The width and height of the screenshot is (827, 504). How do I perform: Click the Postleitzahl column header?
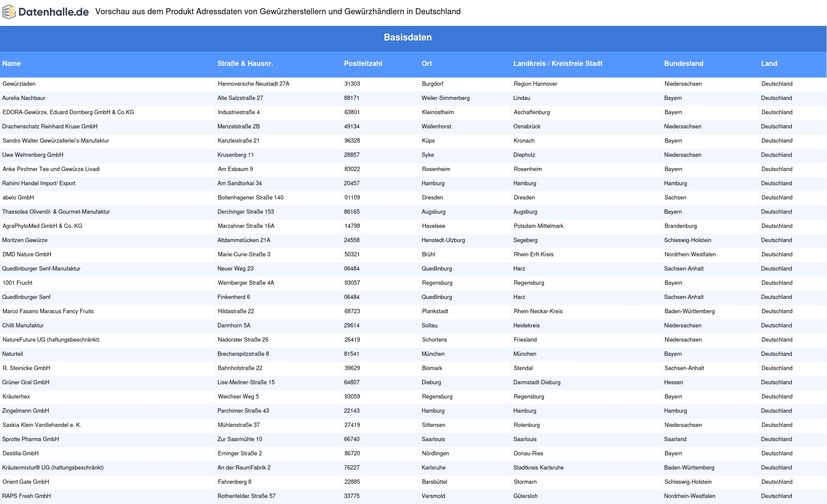coord(363,64)
